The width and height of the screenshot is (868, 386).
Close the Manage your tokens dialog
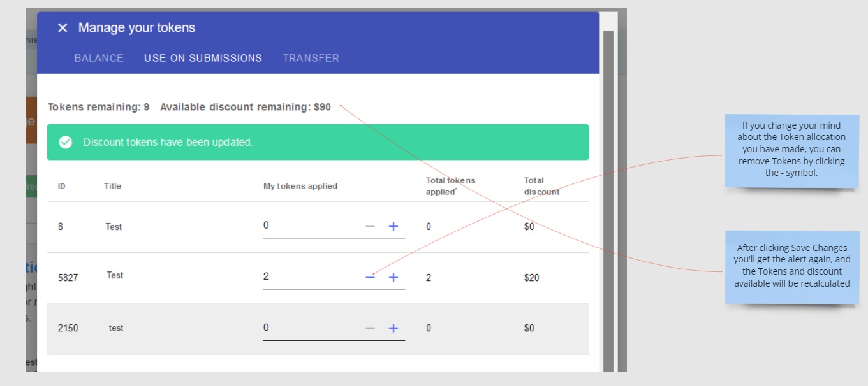(62, 28)
